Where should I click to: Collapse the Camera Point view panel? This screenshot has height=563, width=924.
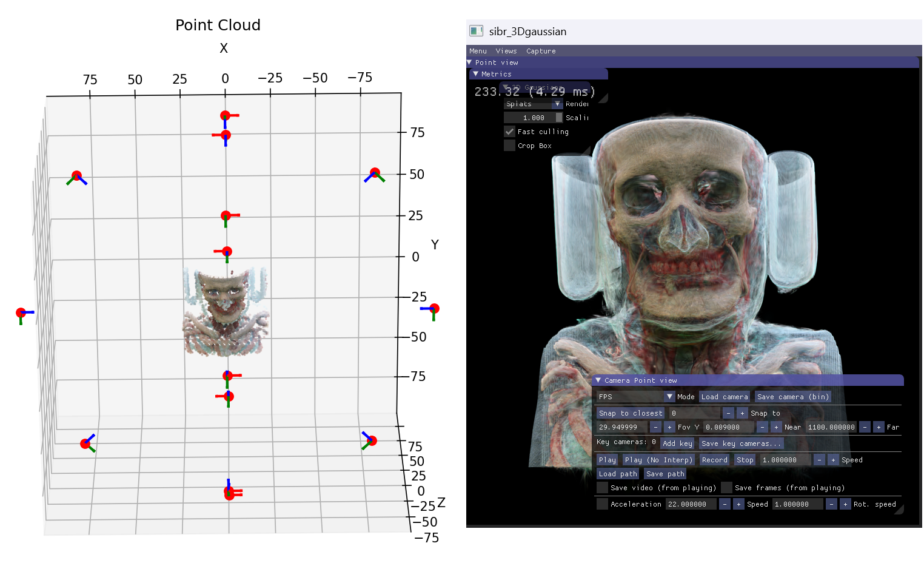[598, 380]
